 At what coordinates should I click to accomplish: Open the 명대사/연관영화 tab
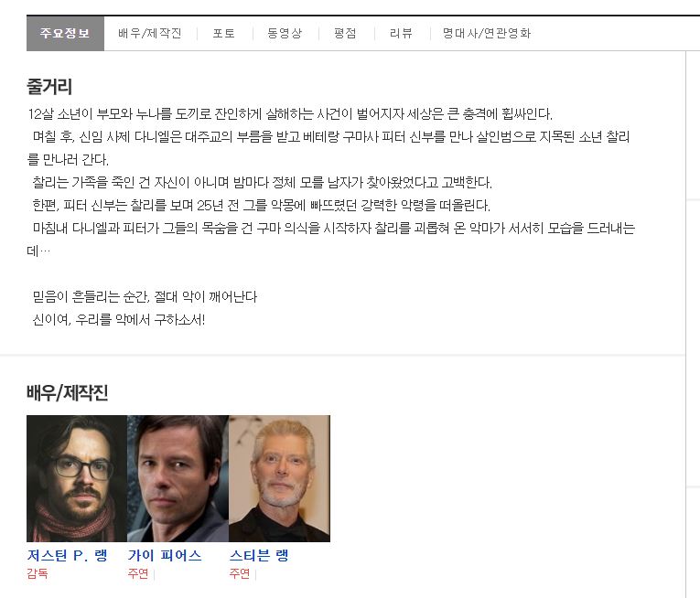[x=487, y=34]
